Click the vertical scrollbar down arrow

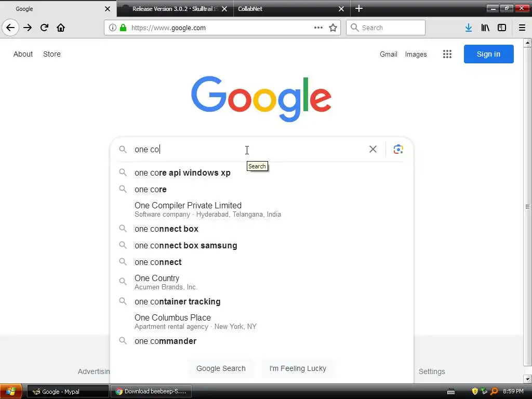(527, 379)
